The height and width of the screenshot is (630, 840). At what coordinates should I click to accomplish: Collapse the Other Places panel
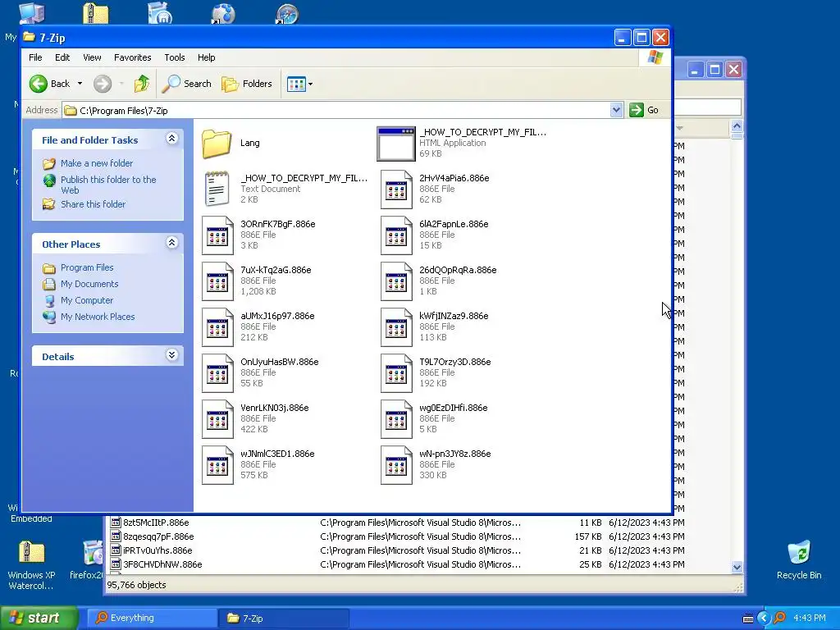pyautogui.click(x=171, y=243)
